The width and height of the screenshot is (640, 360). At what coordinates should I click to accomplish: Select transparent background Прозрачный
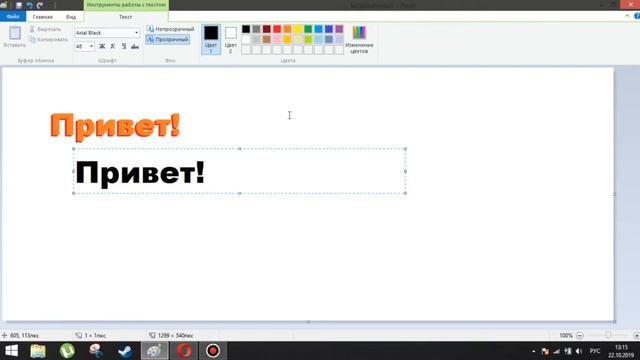[168, 40]
